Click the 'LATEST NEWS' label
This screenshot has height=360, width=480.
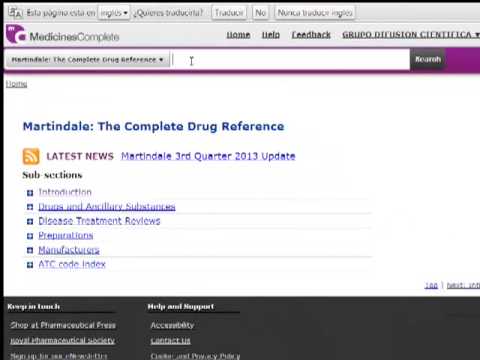point(80,156)
